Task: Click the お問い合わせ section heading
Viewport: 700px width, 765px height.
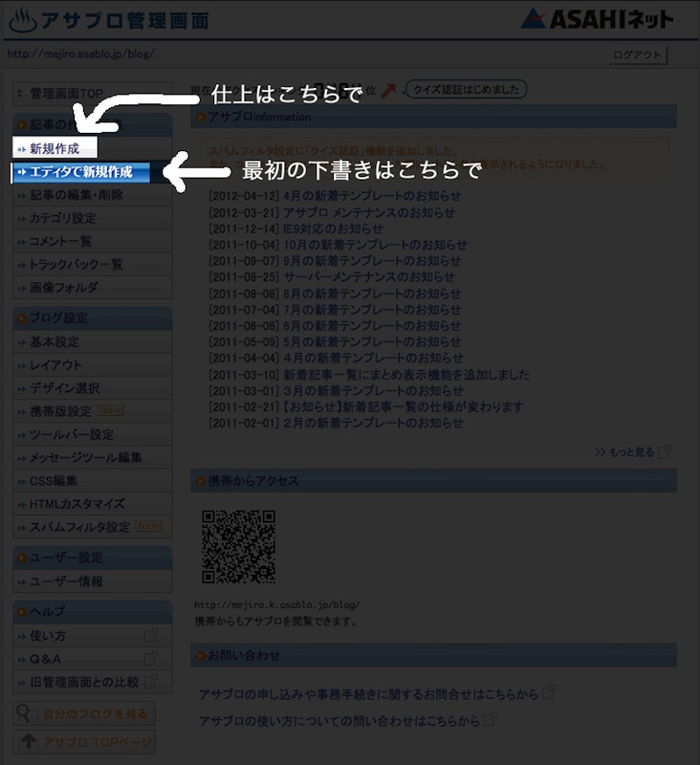Action: pyautogui.click(x=433, y=655)
